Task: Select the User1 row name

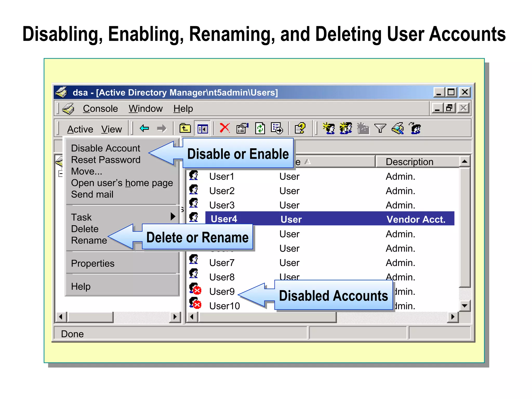Action: [222, 176]
